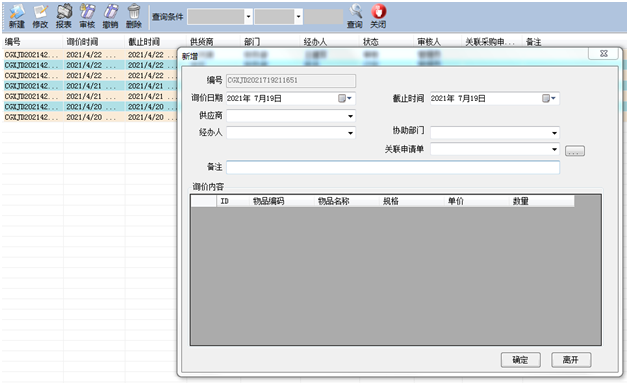Click the 询价时间 column header
Screen dimensions: 629x385
point(94,42)
